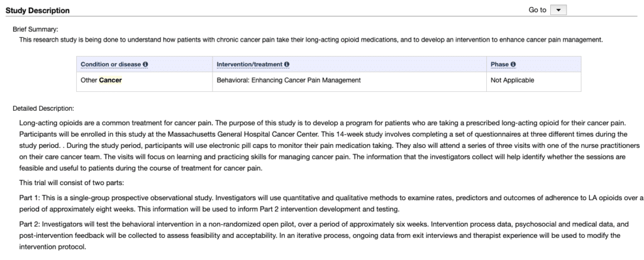The image size is (644, 260).
Task: Click the highlighted Cancer keyword
Action: 111,80
